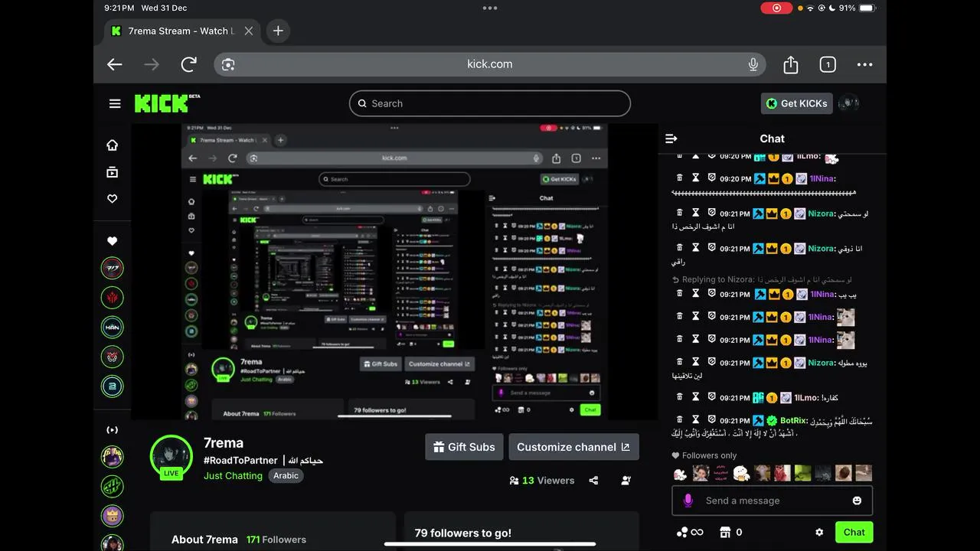Click the KICK logo
The height and width of the screenshot is (551, 980).
coord(167,103)
